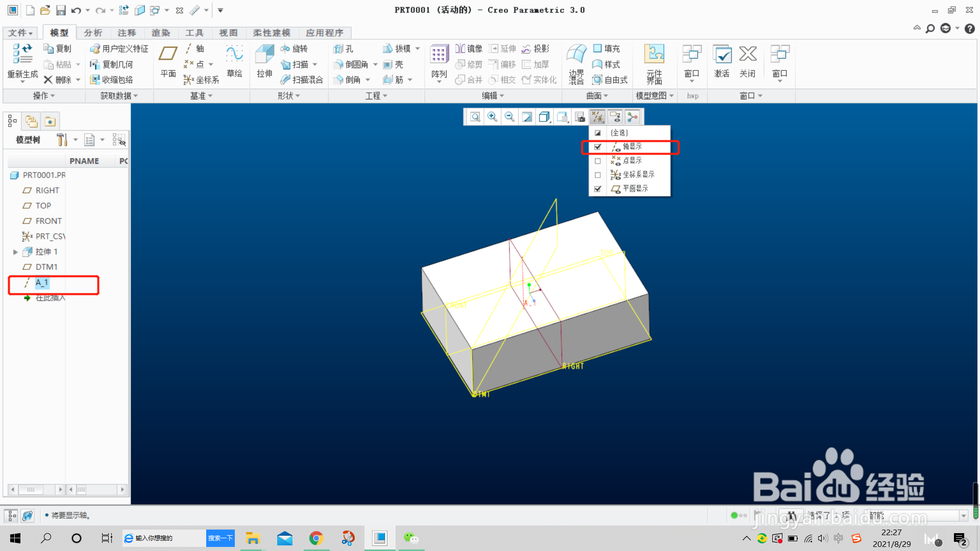The image size is (980, 551).
Task: Open the 元件界面 component interface
Action: [x=654, y=64]
